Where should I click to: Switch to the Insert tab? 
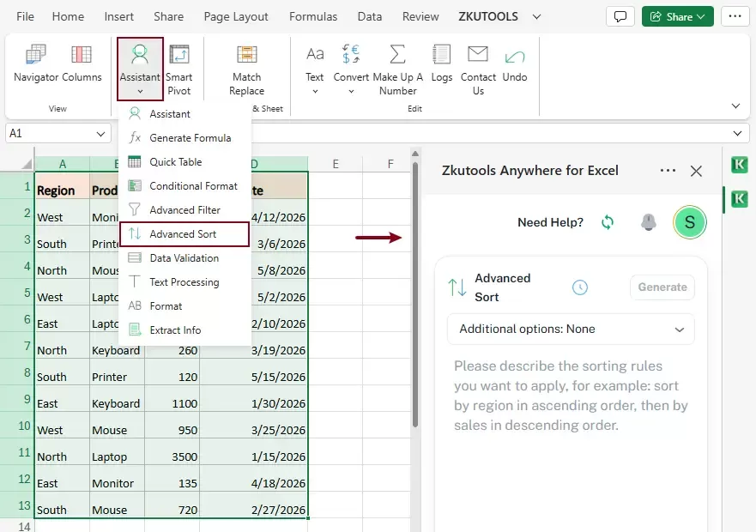tap(118, 16)
